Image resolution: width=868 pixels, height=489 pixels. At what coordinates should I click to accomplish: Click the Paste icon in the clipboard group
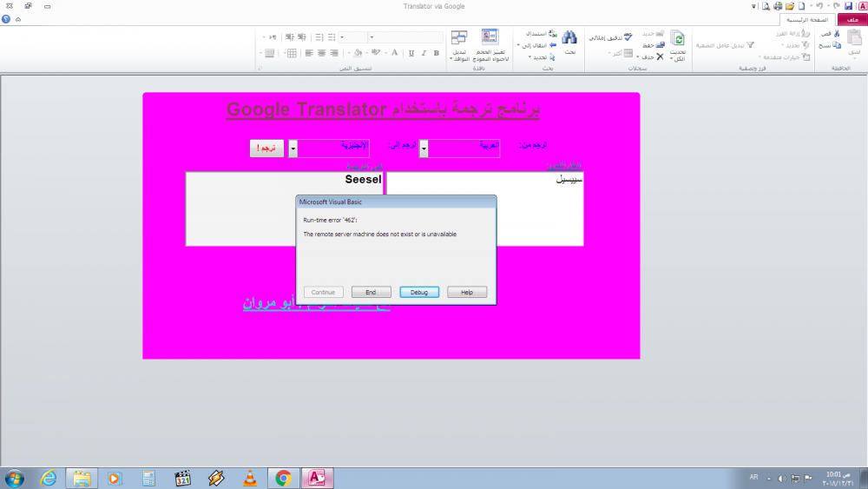pos(854,39)
